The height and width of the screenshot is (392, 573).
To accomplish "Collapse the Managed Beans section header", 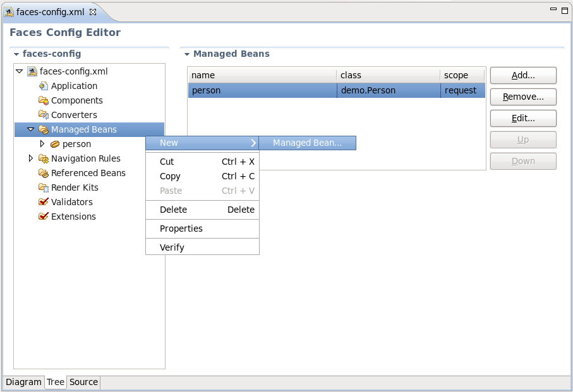I will [x=187, y=54].
